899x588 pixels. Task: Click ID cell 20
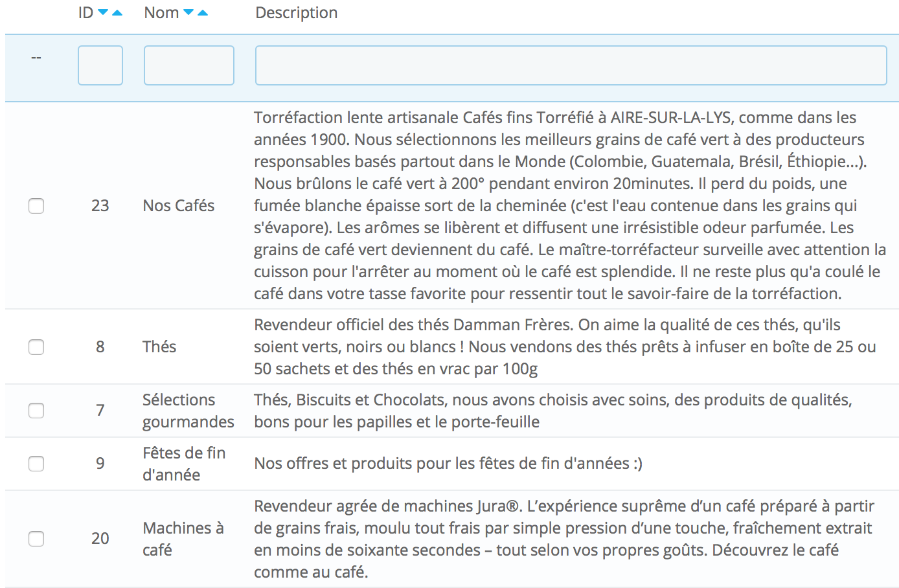100,539
